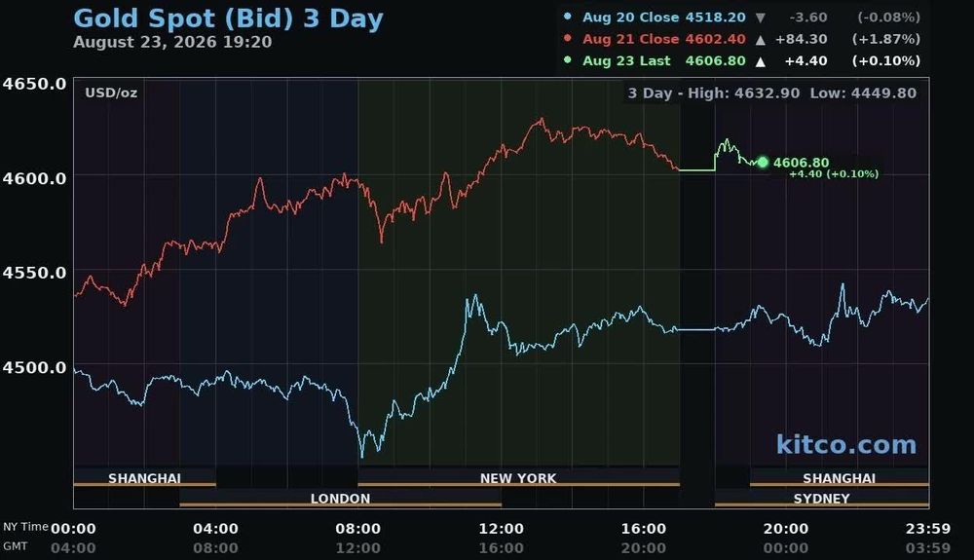
Task: Click the green Aug 23 legend dot
Action: pos(567,60)
